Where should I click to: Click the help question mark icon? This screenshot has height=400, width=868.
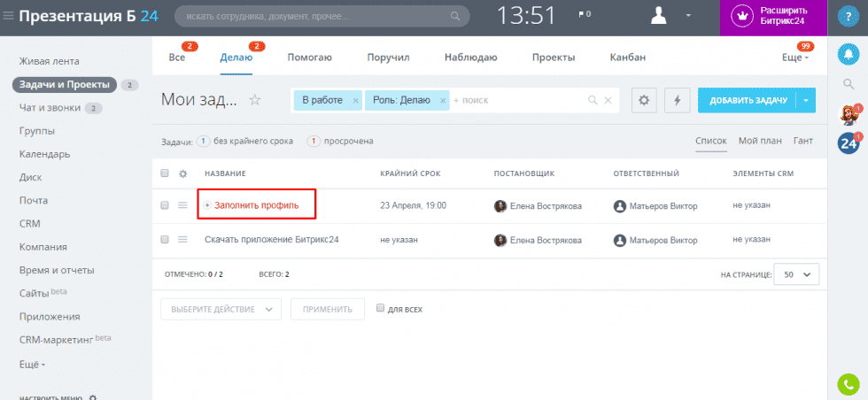848,16
